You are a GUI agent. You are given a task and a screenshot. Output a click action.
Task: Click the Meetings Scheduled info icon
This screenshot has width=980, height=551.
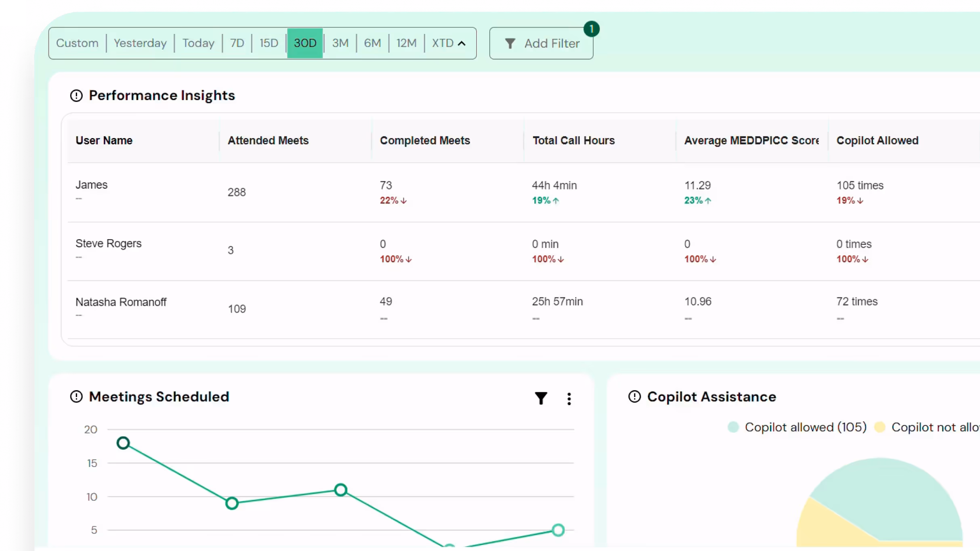coord(76,397)
